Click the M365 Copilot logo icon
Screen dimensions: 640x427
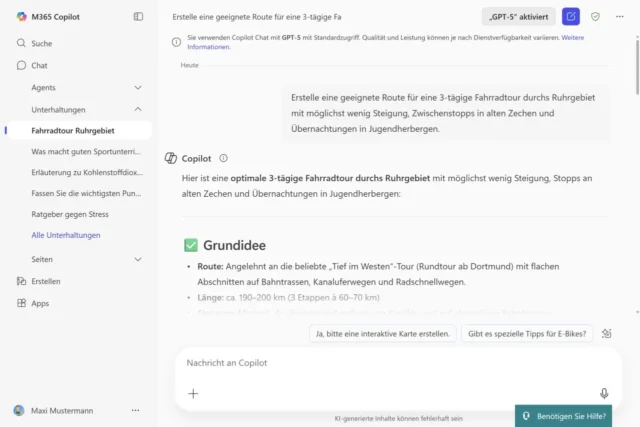coord(21,16)
